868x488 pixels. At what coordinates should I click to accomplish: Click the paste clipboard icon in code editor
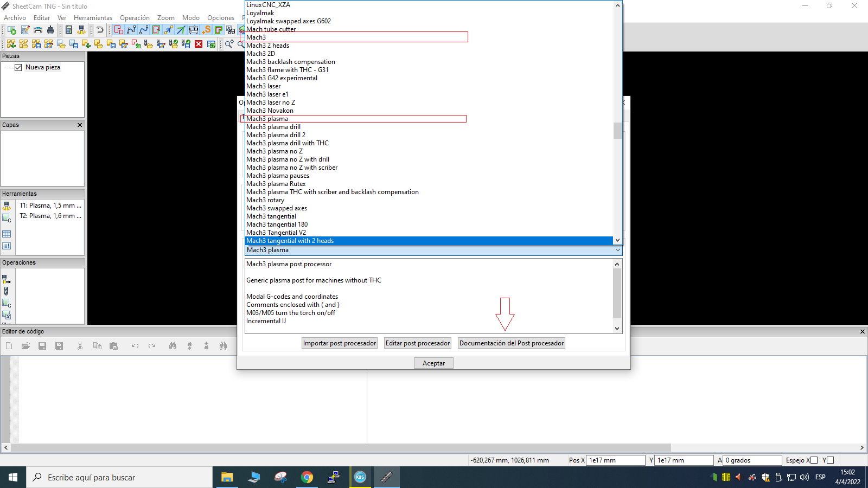pos(113,345)
